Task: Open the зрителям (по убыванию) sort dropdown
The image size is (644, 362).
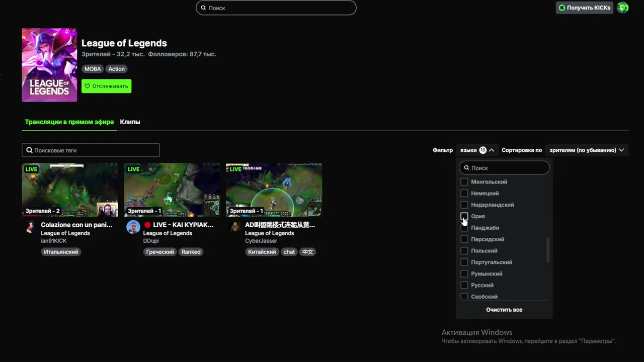Action: click(587, 150)
